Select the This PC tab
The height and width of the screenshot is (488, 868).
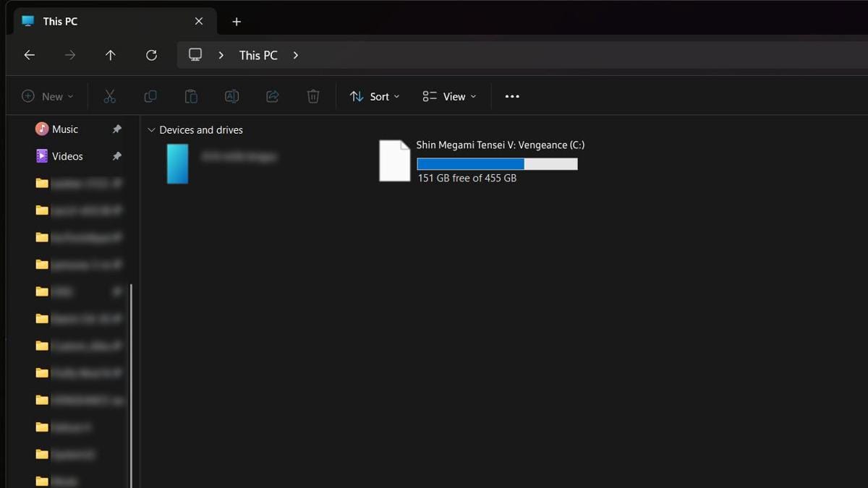click(x=101, y=21)
